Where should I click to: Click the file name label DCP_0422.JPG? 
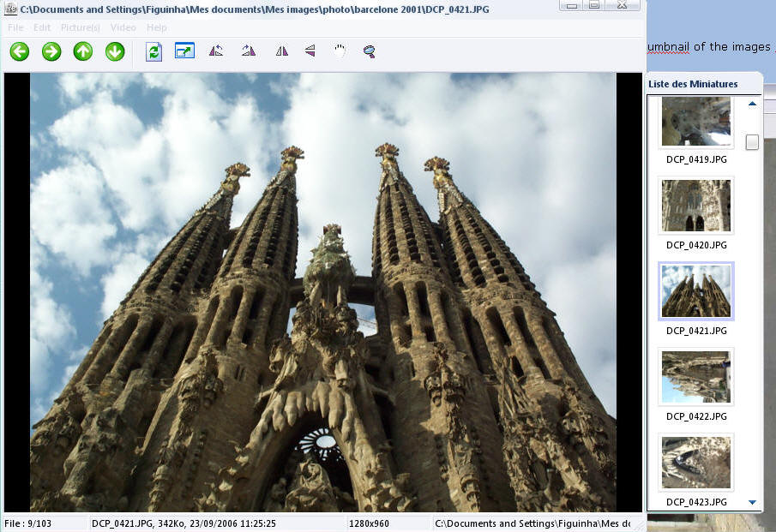[696, 416]
